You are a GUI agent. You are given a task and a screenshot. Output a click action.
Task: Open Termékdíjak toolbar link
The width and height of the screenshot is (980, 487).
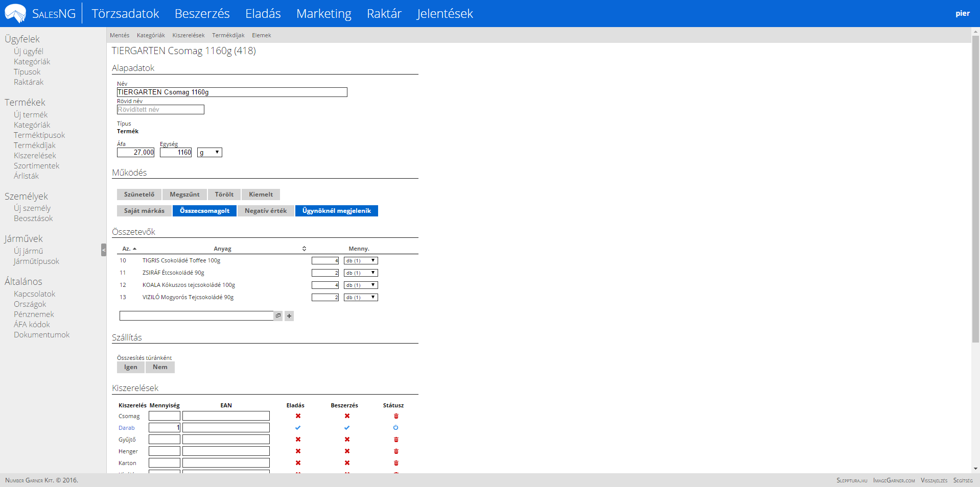(228, 35)
